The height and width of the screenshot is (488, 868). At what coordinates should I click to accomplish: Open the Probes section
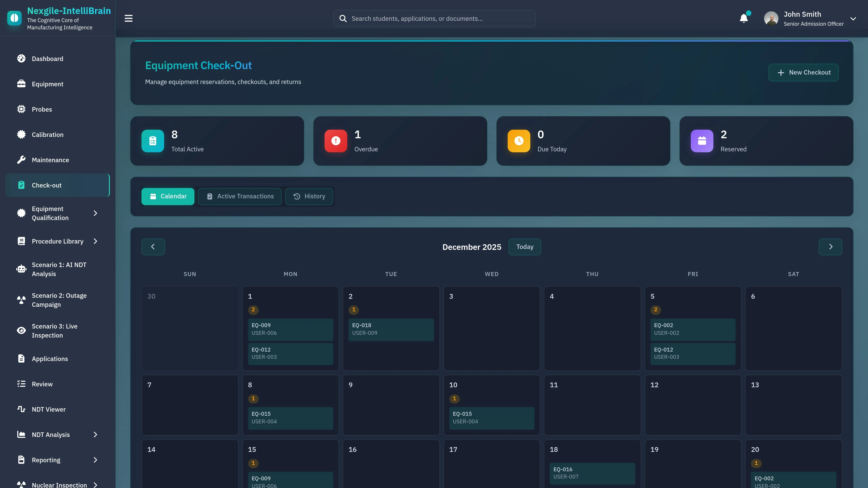42,109
